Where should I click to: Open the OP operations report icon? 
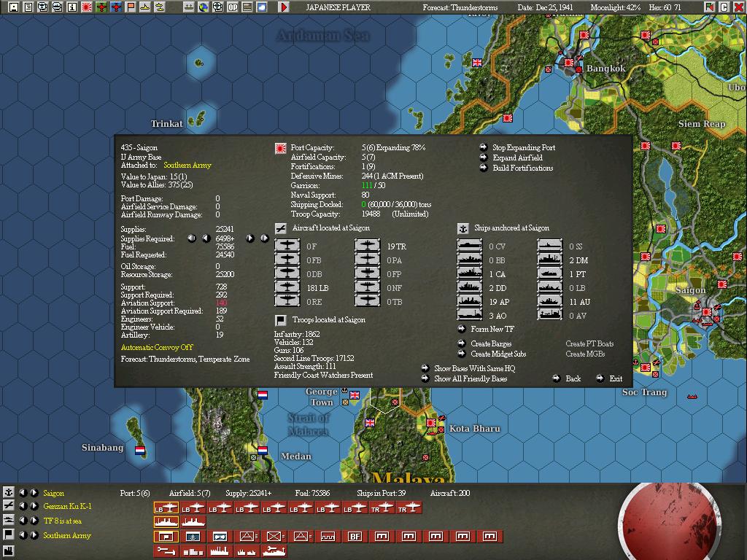click(233, 7)
